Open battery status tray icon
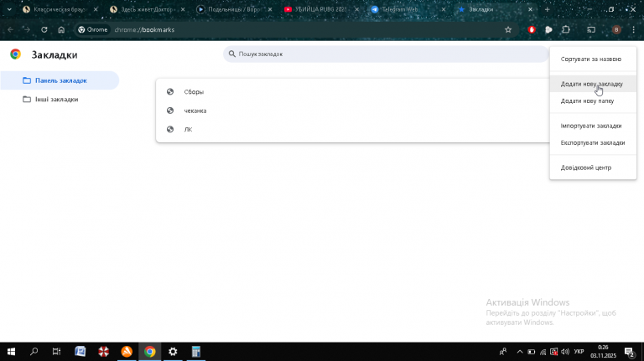Viewport: 644px width, 361px height. [532, 352]
